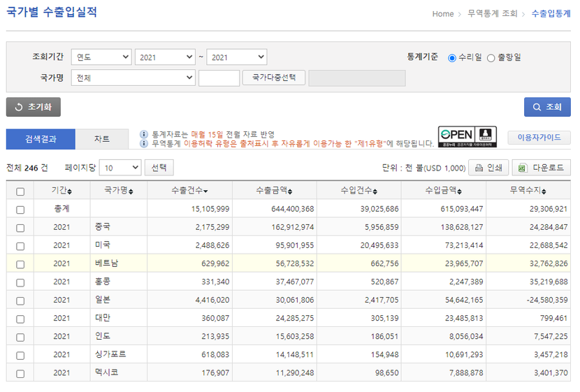The width and height of the screenshot is (580, 392).
Task: Click the 조회 search button
Action: click(x=547, y=107)
